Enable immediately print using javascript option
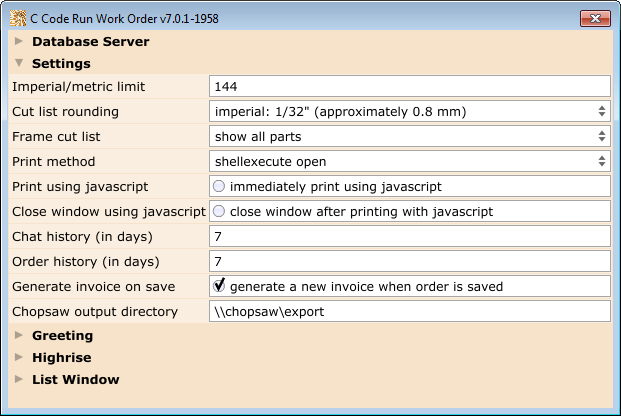The image size is (621, 416). (x=219, y=186)
